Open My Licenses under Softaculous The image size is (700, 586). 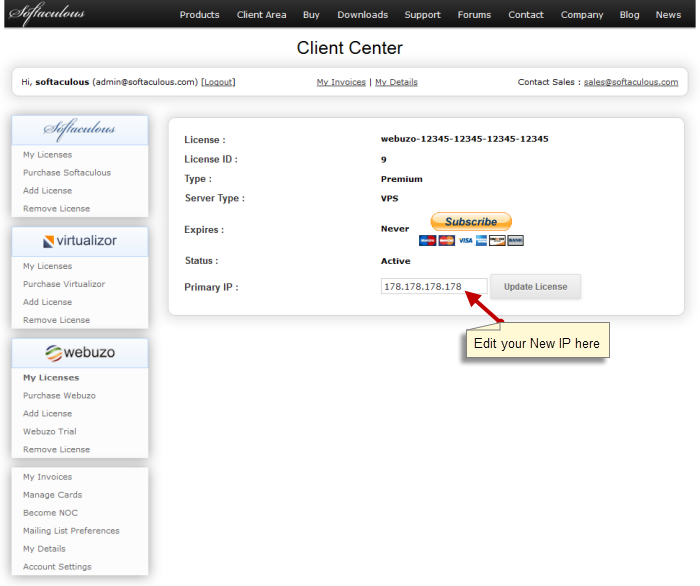tap(47, 155)
